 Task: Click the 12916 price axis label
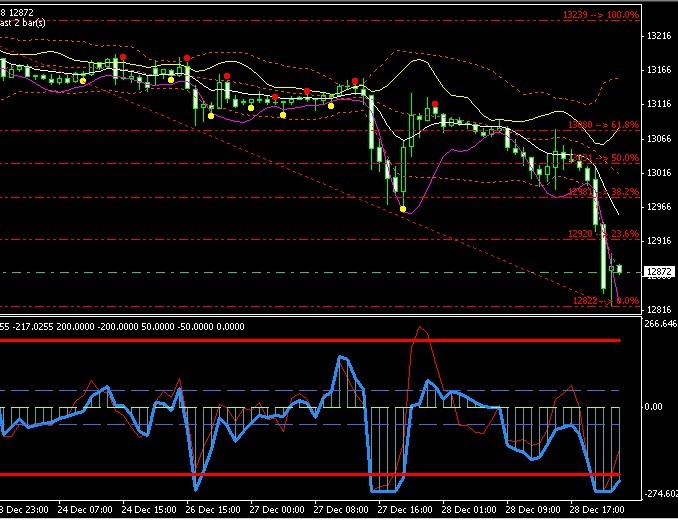(659, 241)
